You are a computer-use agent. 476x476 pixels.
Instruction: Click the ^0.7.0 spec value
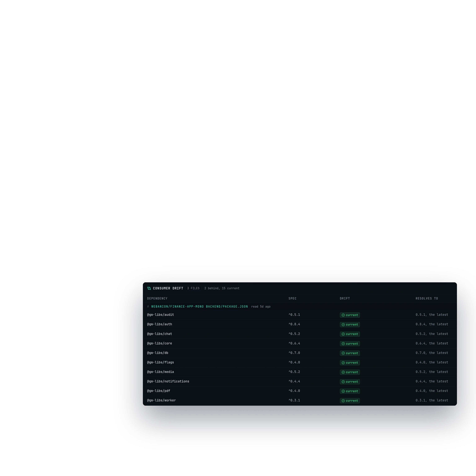[294, 353]
